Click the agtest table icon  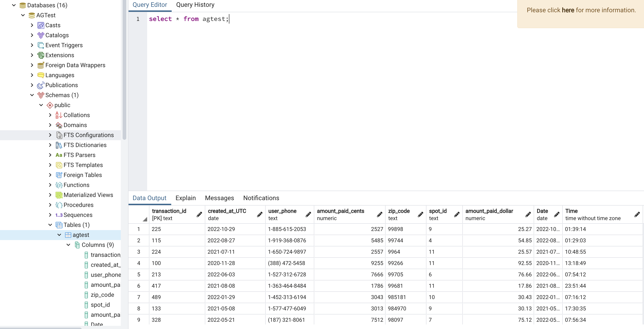pos(68,235)
